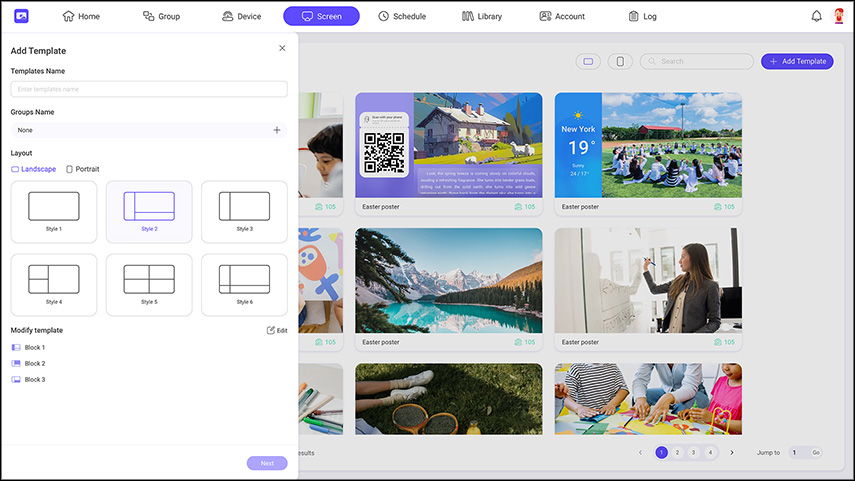Focus the Templates Name input field
This screenshot has height=481, width=855.
149,89
